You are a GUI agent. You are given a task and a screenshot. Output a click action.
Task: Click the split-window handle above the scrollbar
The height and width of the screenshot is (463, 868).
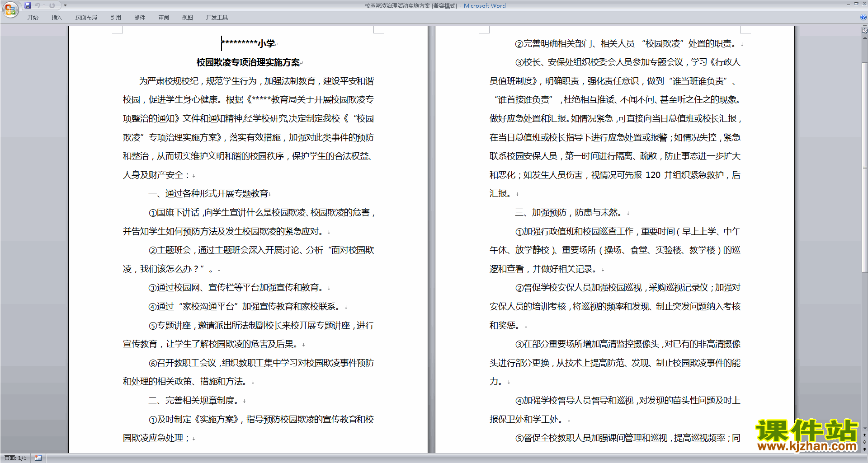point(865,26)
